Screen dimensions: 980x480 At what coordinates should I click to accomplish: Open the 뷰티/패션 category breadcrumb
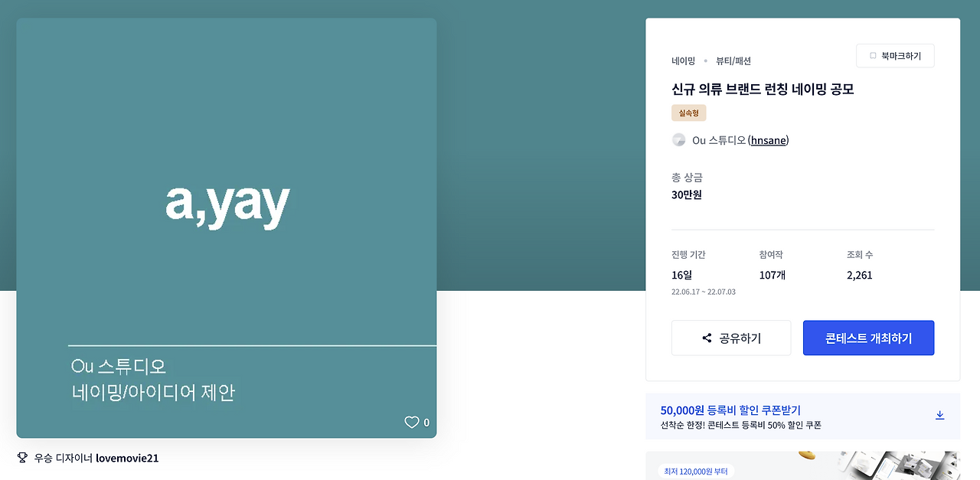point(733,60)
